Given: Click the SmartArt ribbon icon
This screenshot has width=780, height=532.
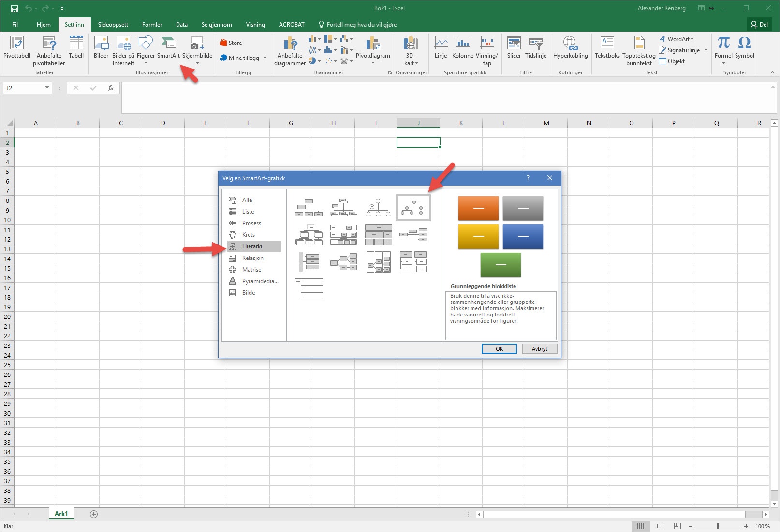Looking at the screenshot, I should click(x=168, y=47).
